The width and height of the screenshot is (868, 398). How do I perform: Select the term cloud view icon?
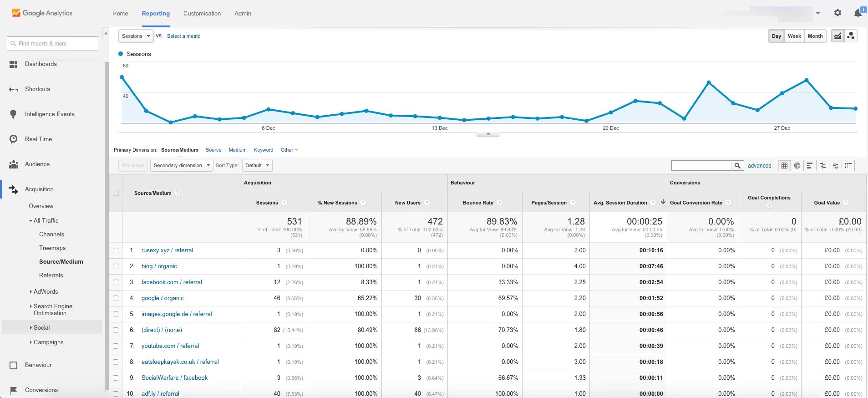(835, 166)
